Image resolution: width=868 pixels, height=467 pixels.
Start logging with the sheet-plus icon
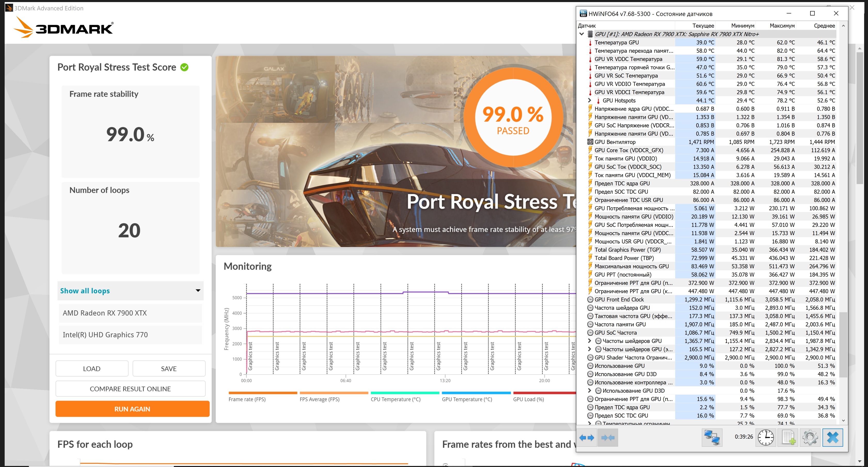pyautogui.click(x=788, y=438)
